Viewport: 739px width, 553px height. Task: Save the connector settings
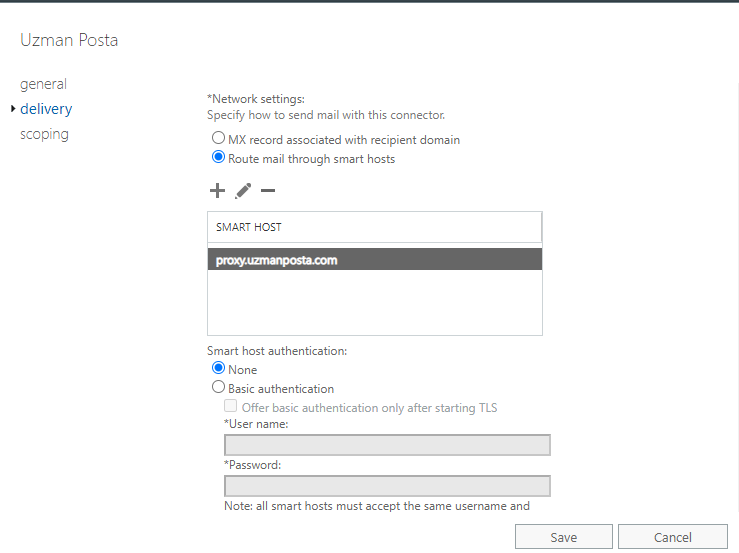tap(564, 537)
